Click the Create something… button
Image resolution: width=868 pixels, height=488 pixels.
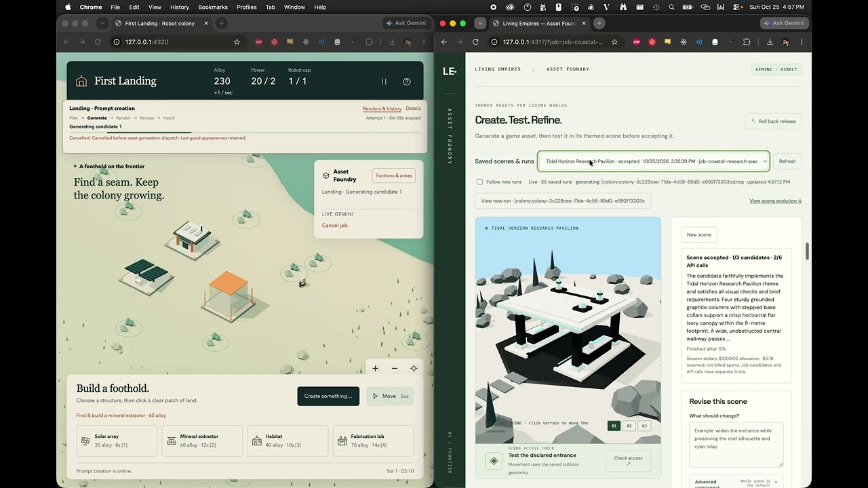click(328, 396)
